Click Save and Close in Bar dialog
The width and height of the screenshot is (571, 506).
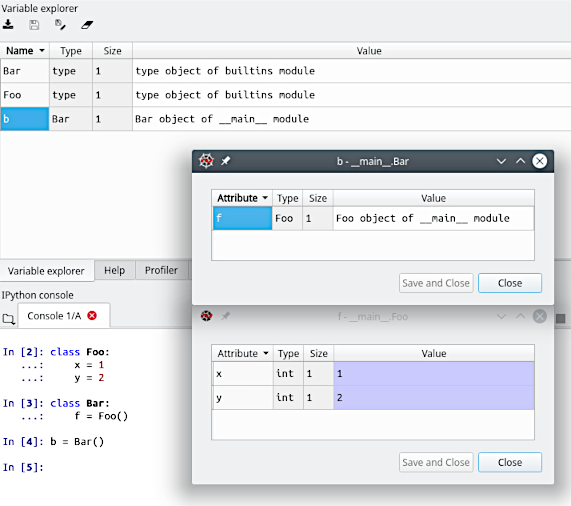click(x=436, y=283)
